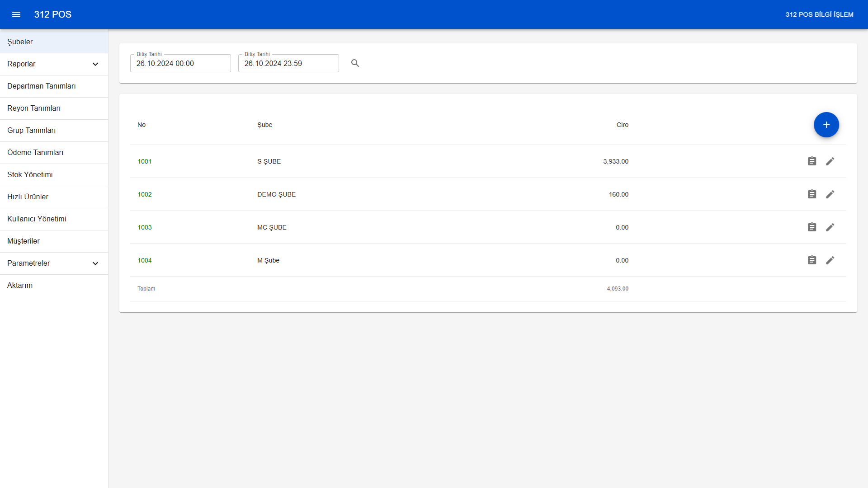Edit M Şube with pencil icon
Image resolution: width=868 pixels, height=488 pixels.
coord(830,260)
